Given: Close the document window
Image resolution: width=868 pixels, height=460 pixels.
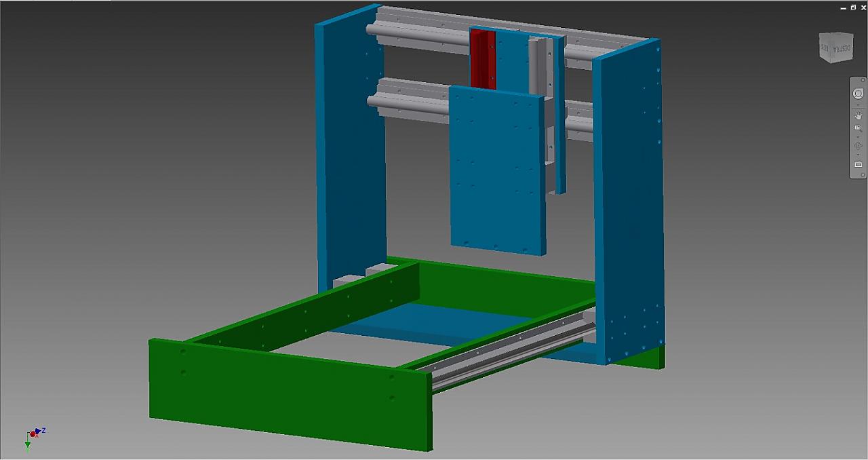Looking at the screenshot, I should click(863, 7).
